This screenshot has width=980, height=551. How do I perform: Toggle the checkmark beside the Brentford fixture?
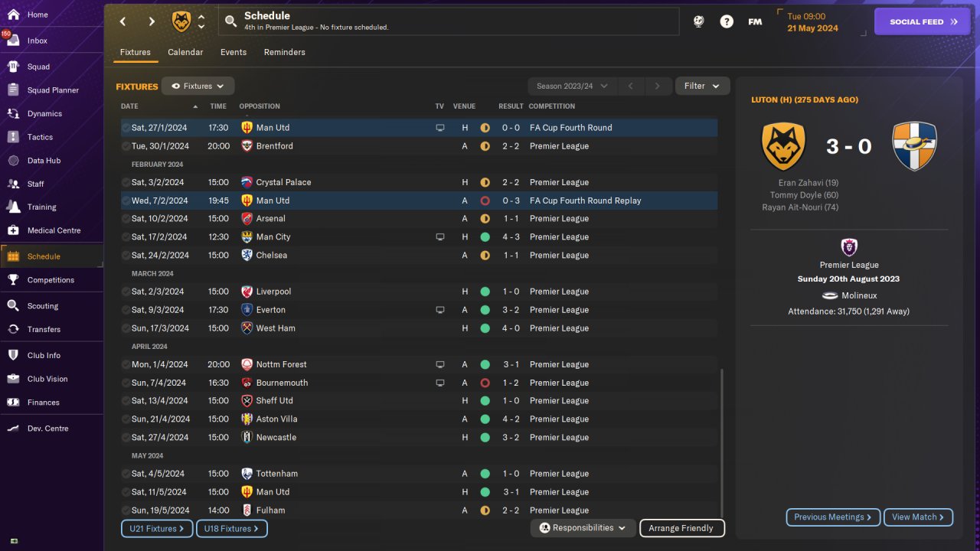click(126, 146)
